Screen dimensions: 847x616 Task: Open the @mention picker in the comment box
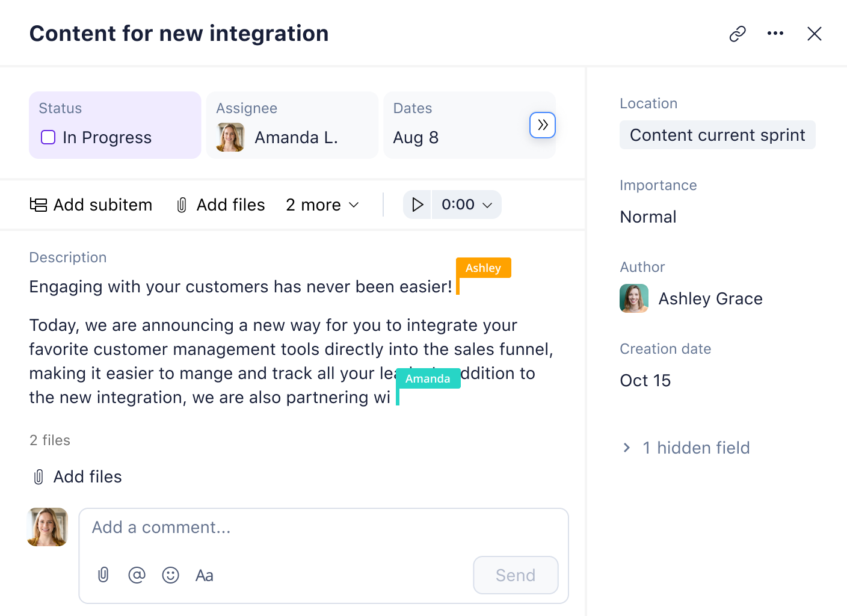tap(137, 575)
